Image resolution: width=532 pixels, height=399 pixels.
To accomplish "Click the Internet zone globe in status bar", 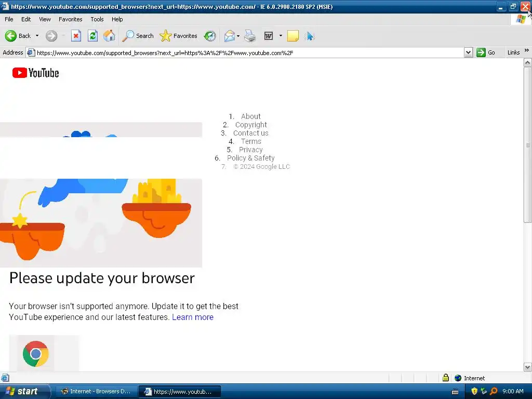I will pos(458,378).
